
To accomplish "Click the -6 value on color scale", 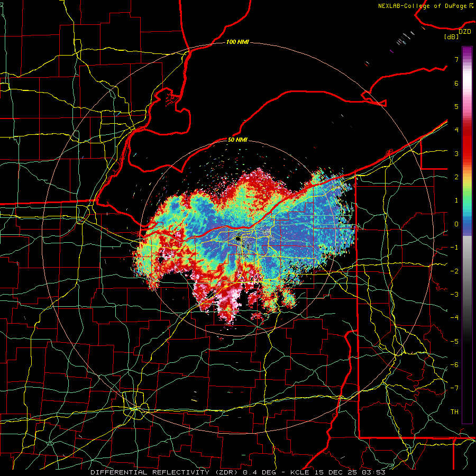I will pyautogui.click(x=454, y=365).
